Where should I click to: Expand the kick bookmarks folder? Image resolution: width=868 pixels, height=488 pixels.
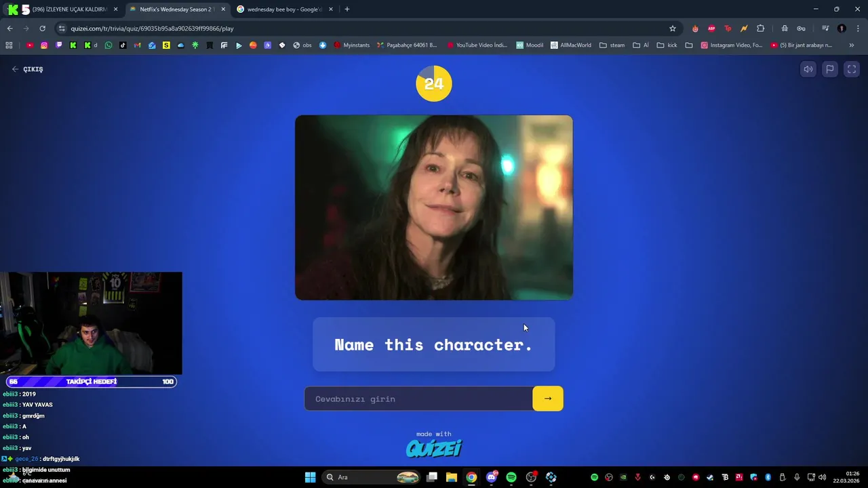pyautogui.click(x=667, y=45)
